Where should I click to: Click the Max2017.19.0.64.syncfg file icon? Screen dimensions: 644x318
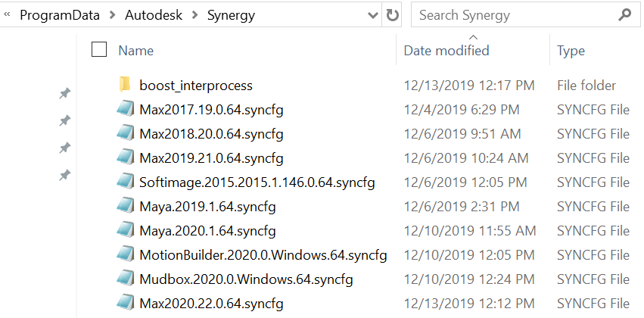click(125, 110)
